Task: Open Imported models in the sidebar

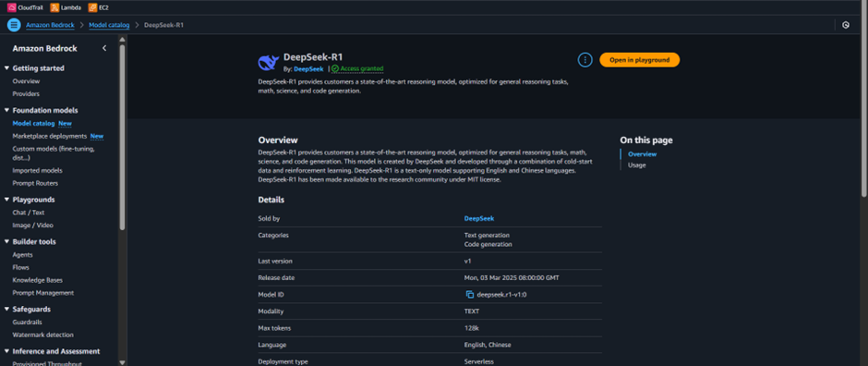Action: coord(37,171)
